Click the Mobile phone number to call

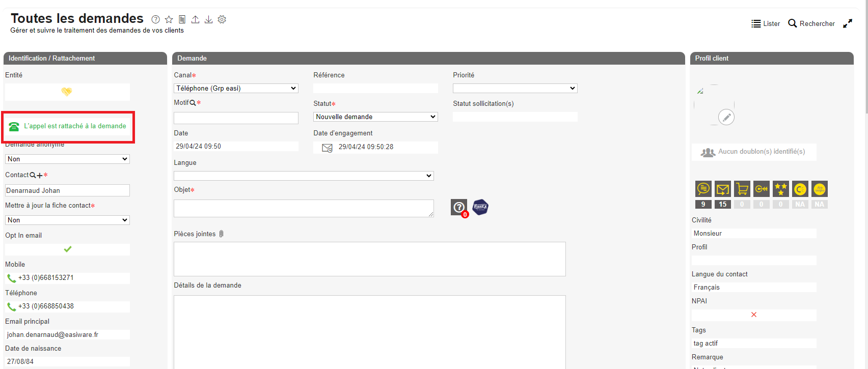pos(46,278)
